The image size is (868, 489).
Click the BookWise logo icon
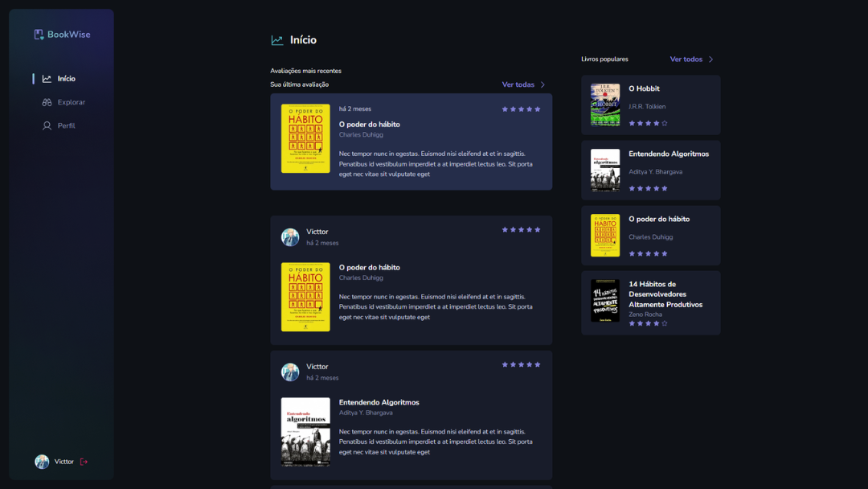[x=39, y=35]
